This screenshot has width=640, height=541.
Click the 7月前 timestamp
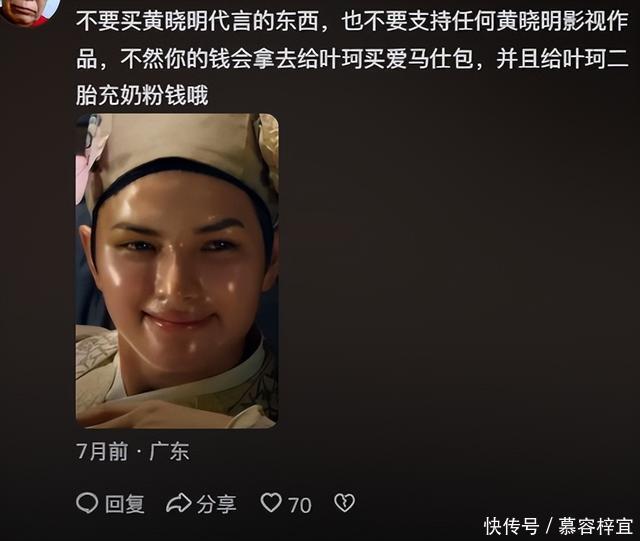(x=102, y=452)
